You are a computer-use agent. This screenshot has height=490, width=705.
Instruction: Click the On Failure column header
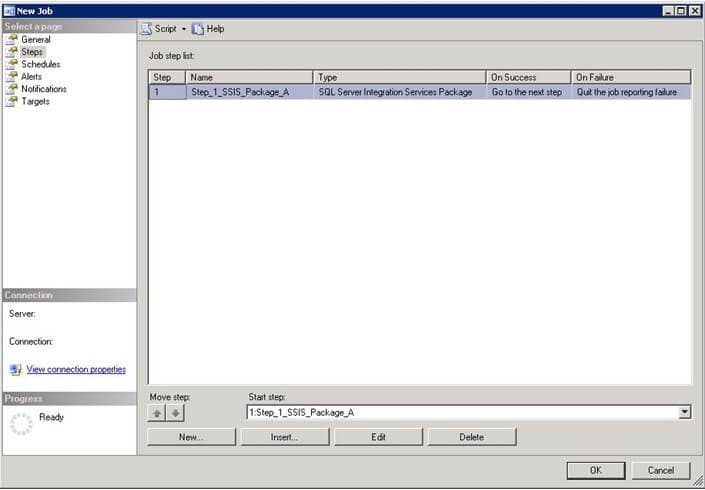630,77
